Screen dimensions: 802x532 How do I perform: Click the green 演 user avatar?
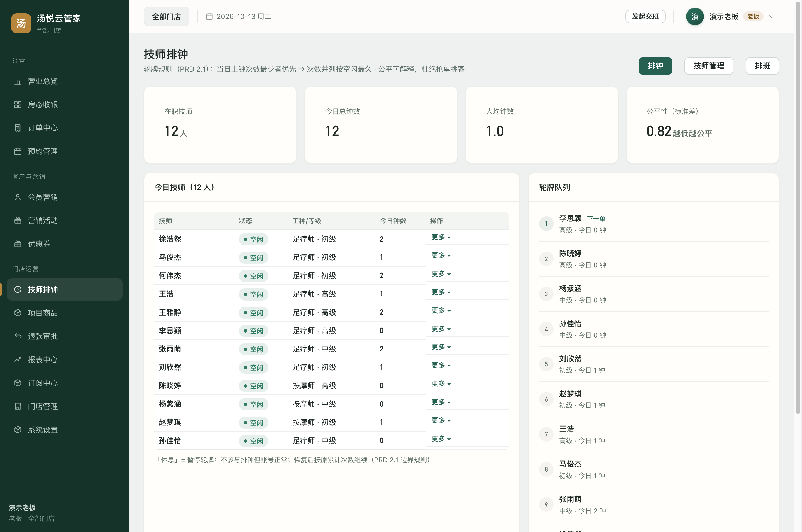click(695, 16)
